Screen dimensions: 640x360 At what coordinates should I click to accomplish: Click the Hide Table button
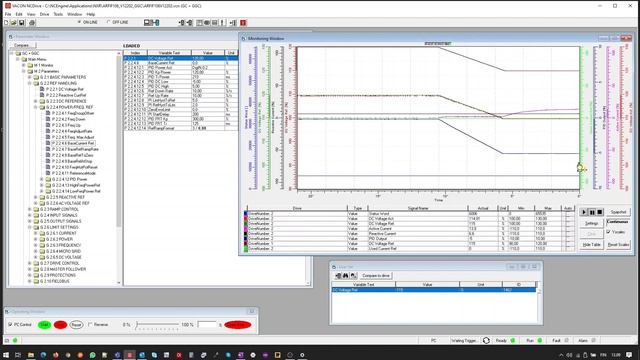coord(591,244)
